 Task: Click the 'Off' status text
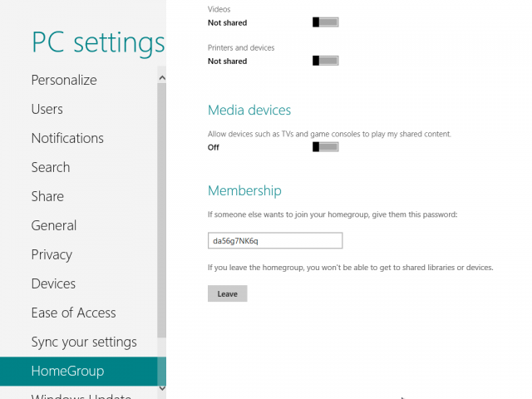pyautogui.click(x=214, y=148)
